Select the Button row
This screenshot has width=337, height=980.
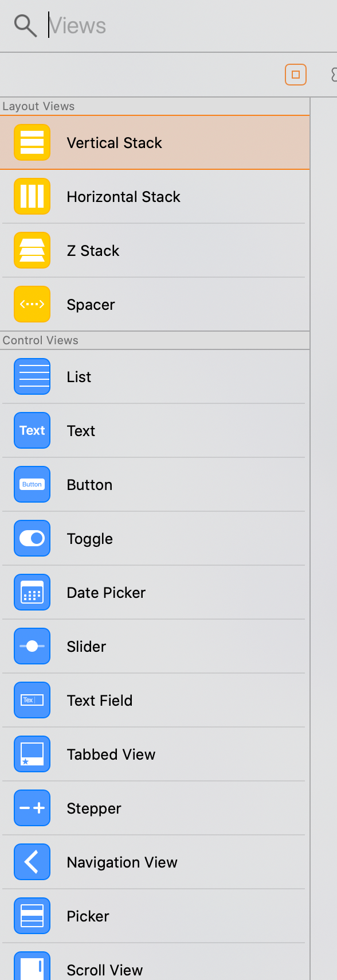coord(155,485)
